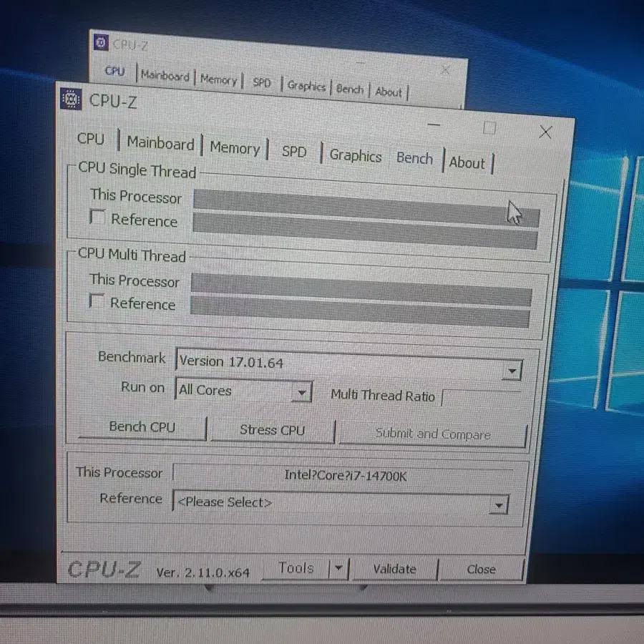The height and width of the screenshot is (644, 644).
Task: Click the 'Benchmark' label text
Action: (x=132, y=357)
